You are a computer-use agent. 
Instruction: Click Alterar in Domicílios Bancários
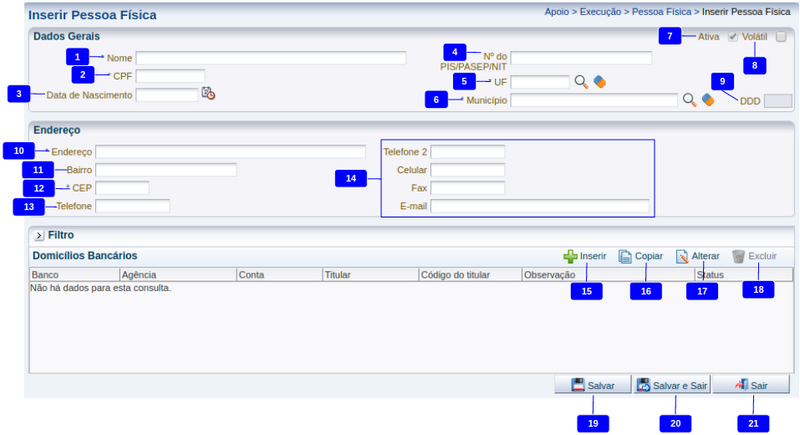(697, 256)
